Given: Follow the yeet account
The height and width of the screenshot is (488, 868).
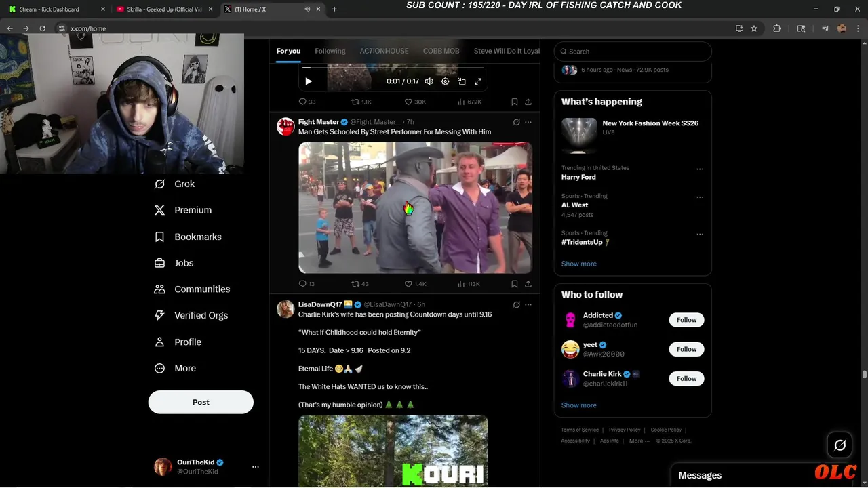Looking at the screenshot, I should pos(686,349).
